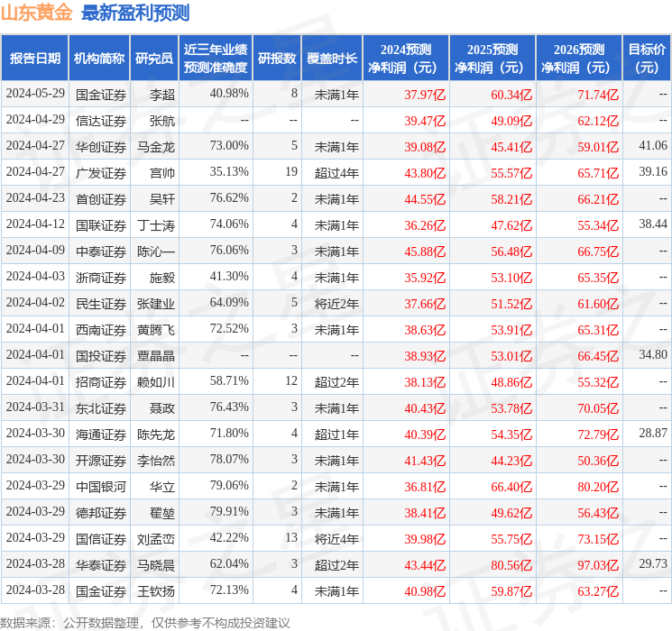Click institution name 国投证券
This screenshot has width=672, height=631.
pos(101,356)
